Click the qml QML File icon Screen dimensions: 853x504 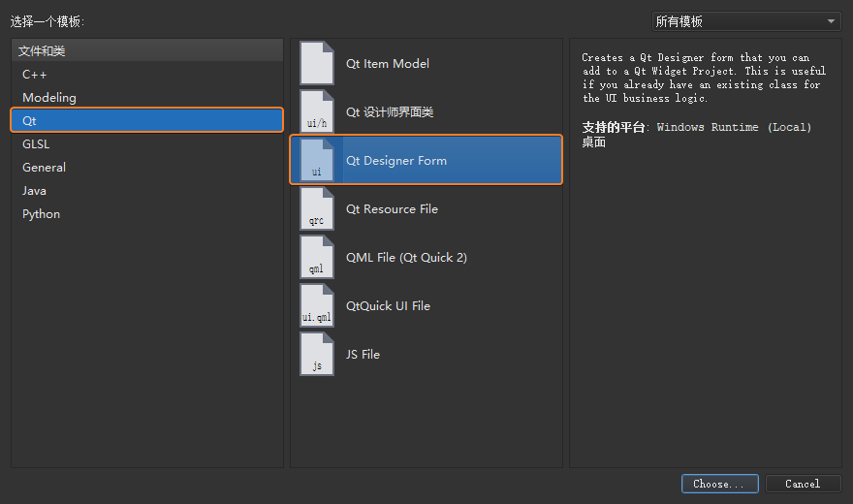[317, 257]
